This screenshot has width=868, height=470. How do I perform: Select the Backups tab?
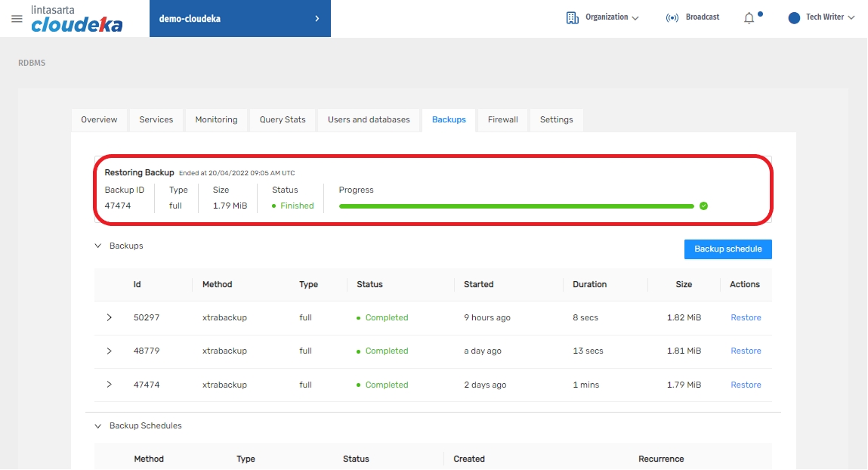pos(449,119)
